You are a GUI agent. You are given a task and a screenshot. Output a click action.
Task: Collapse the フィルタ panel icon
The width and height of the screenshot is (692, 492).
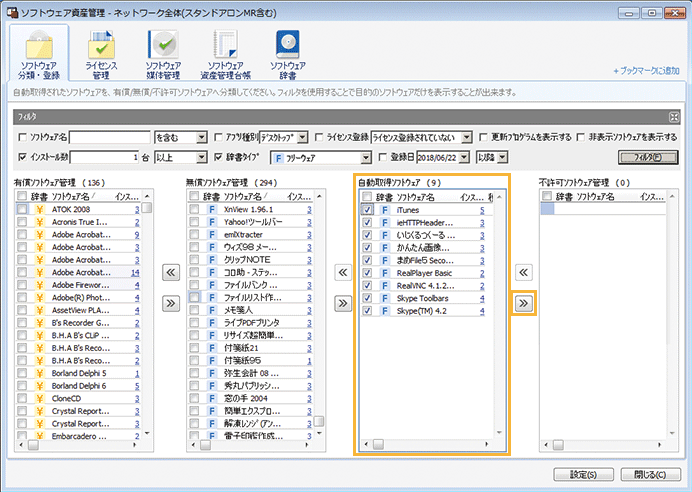coord(674,117)
